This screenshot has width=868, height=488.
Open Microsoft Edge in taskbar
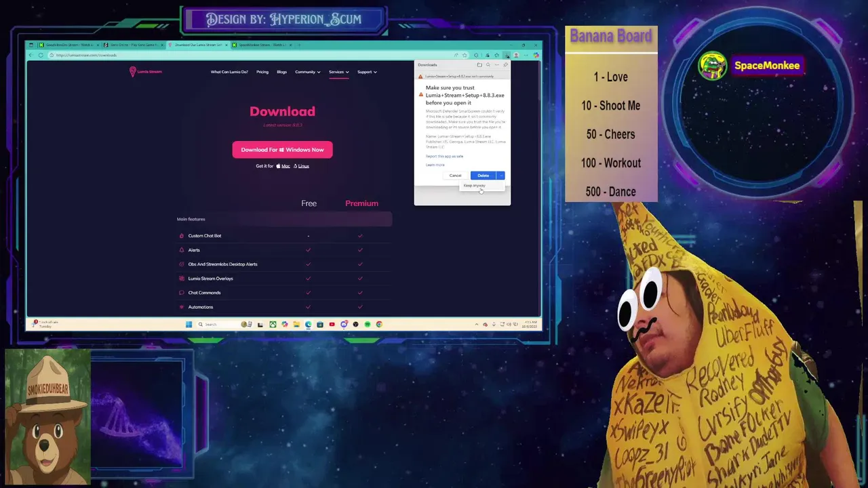tap(308, 325)
